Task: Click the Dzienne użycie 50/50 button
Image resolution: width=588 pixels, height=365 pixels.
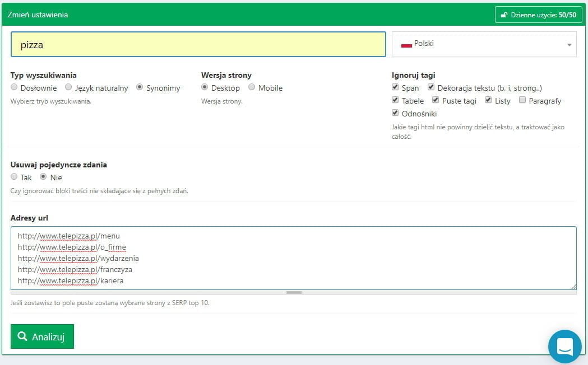Action: tap(538, 15)
